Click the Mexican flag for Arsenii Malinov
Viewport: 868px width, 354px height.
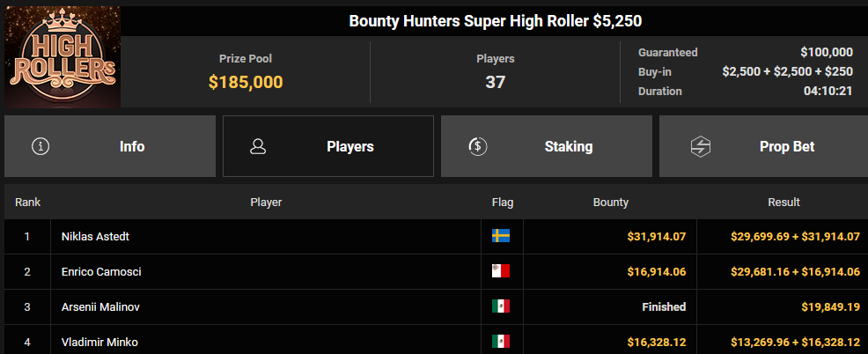pos(500,306)
